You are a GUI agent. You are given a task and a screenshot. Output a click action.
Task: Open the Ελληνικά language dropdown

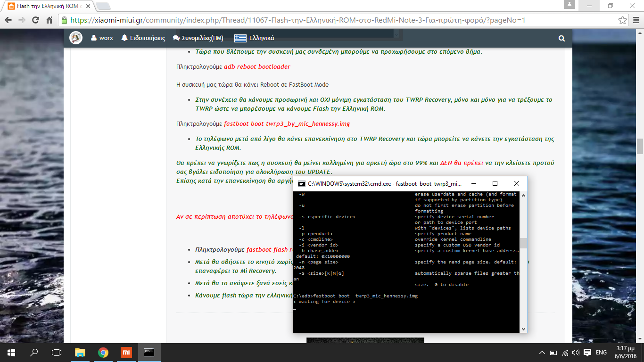[x=255, y=38]
